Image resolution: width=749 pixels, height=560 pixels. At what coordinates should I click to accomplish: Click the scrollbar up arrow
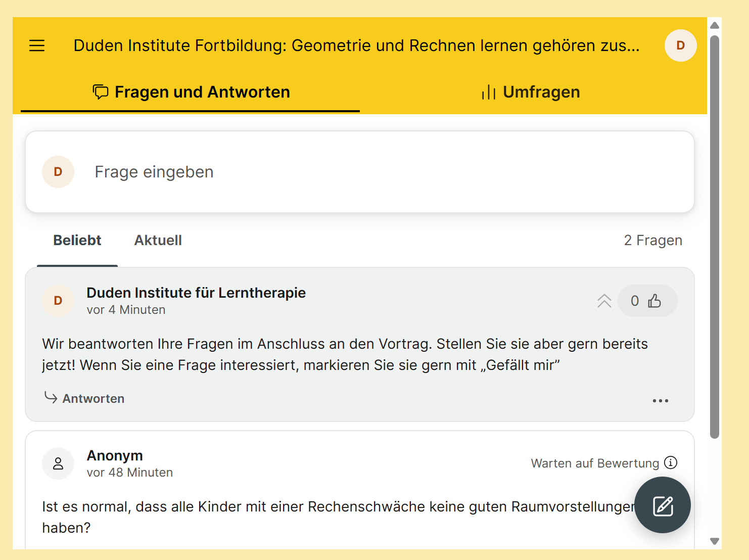point(714,25)
